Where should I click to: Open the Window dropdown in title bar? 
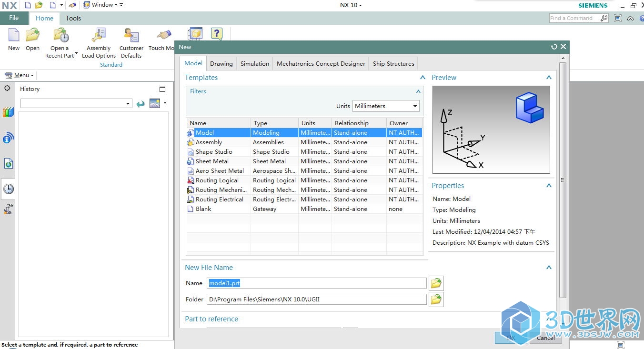coord(104,5)
